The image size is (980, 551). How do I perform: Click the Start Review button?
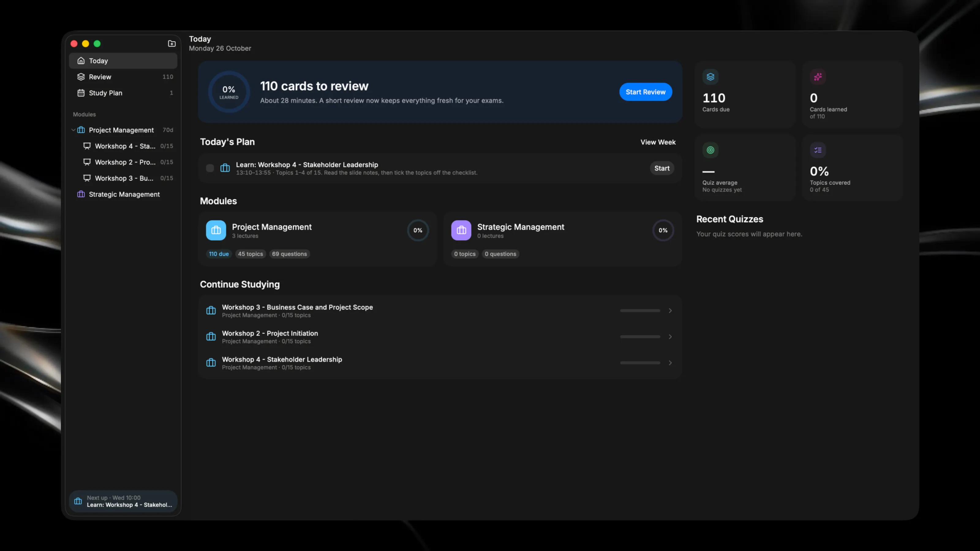coord(646,92)
